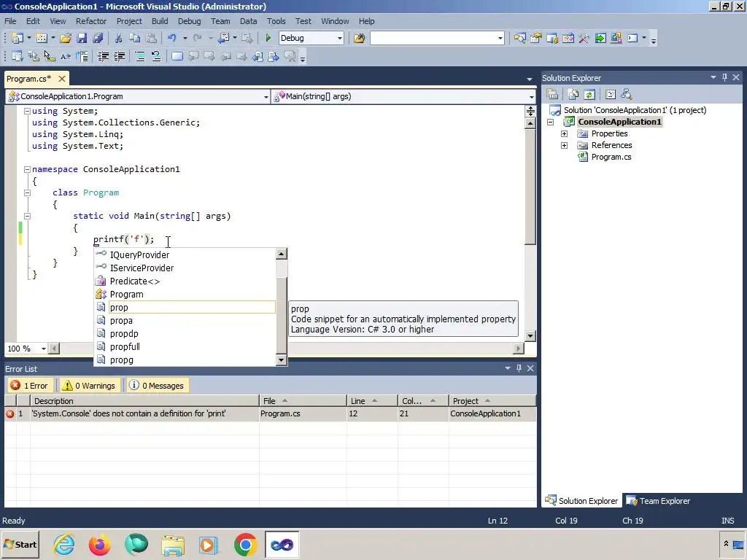Screen dimensions: 747x560
Task: Click the Save All icon
Action: 98,38
